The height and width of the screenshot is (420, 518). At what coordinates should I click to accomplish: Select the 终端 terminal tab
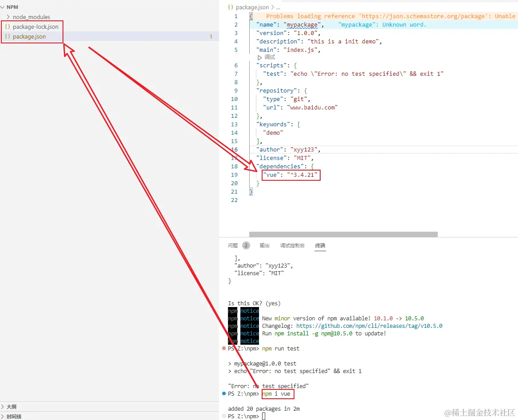[320, 245]
